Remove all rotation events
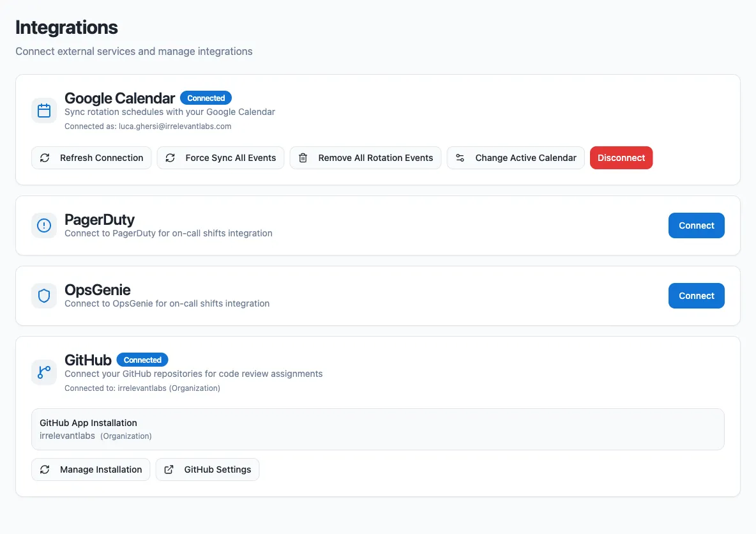Screen dimensions: 756x534 (365, 158)
